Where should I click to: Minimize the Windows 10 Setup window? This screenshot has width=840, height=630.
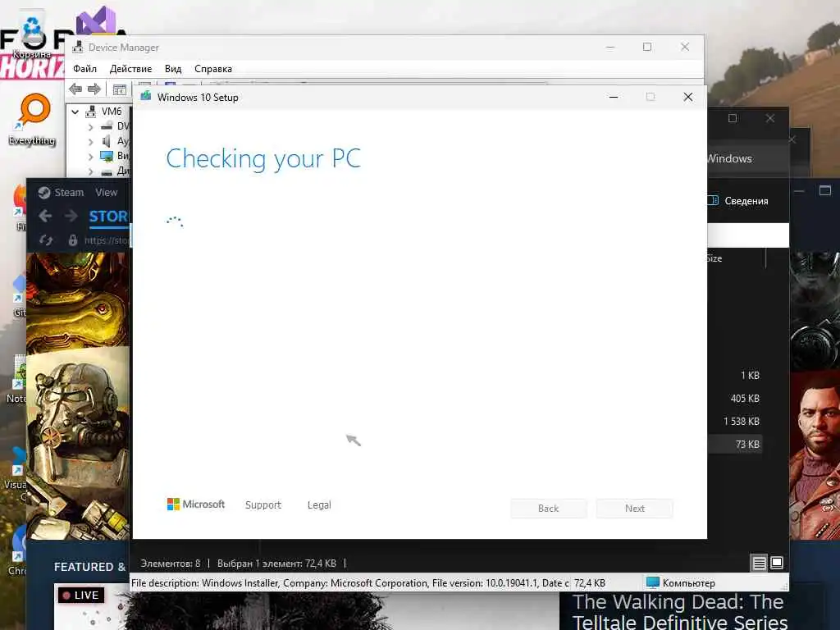[x=614, y=97]
